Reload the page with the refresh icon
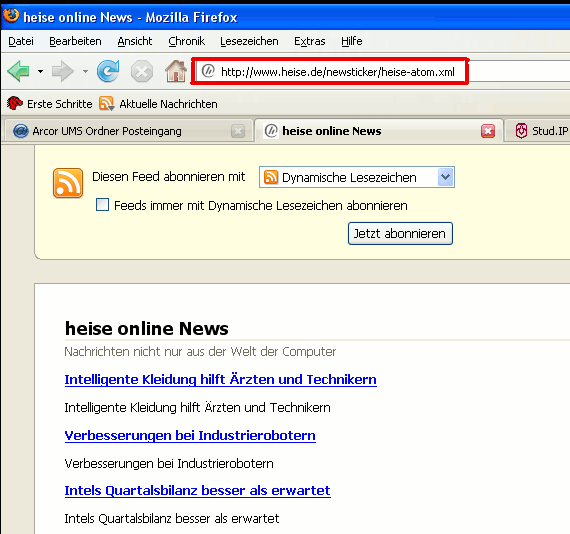Screen dimensions: 570x534 click(108, 71)
